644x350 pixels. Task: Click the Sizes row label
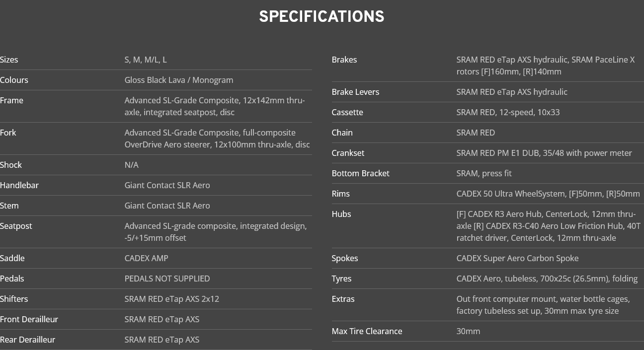(9, 60)
